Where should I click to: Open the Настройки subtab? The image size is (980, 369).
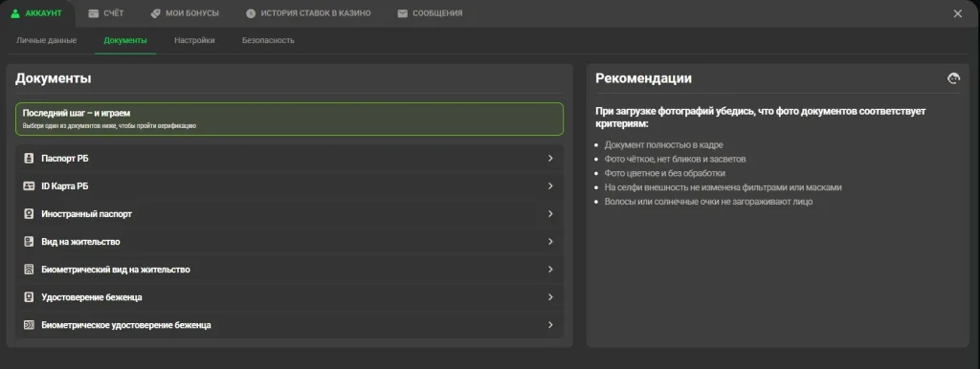coord(194,40)
